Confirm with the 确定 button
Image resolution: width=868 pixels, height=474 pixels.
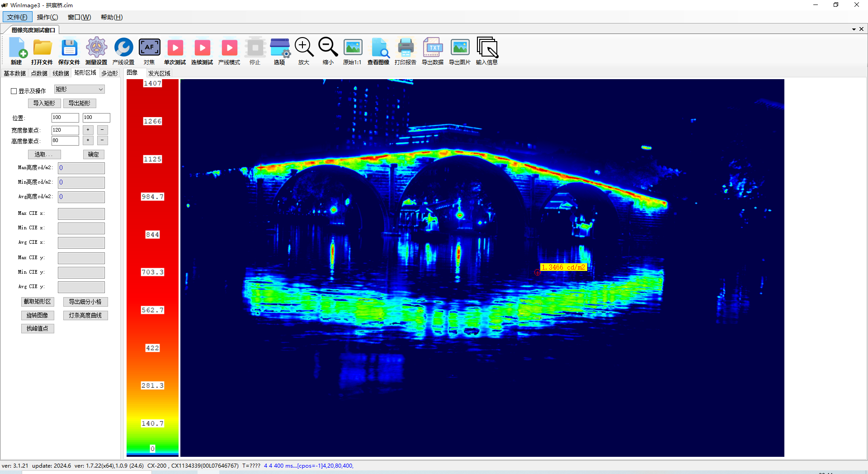tap(94, 154)
